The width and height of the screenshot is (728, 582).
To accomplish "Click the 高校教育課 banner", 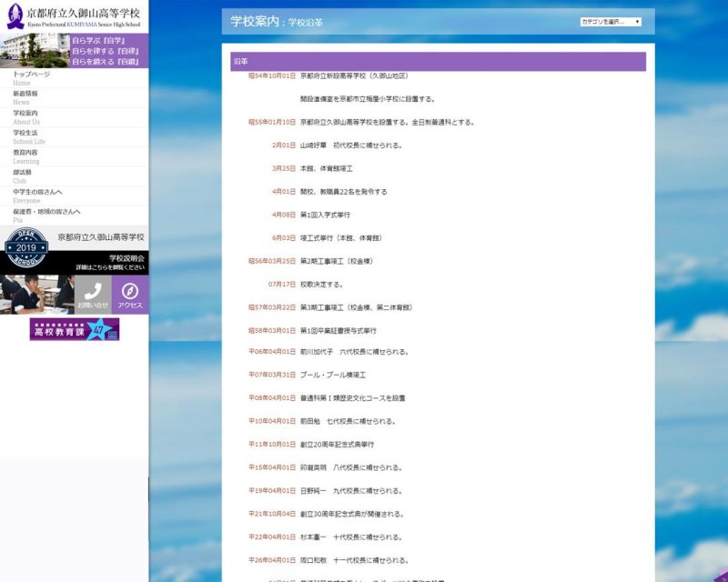I will coord(74,329).
